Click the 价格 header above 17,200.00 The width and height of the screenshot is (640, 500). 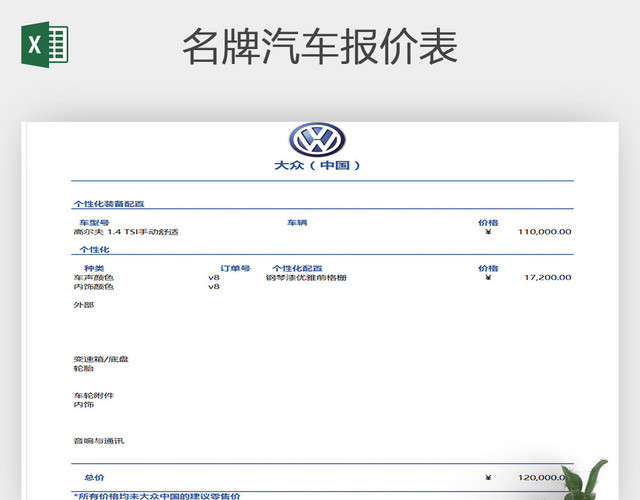point(488,268)
